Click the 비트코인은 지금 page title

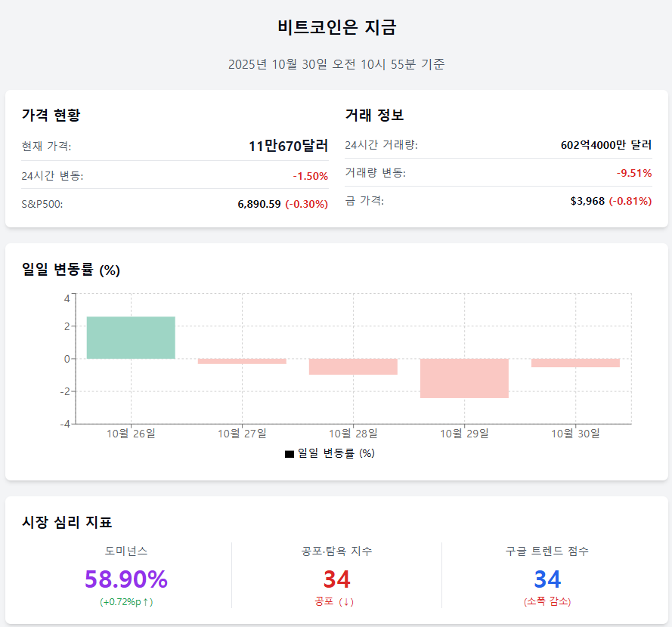(x=336, y=28)
